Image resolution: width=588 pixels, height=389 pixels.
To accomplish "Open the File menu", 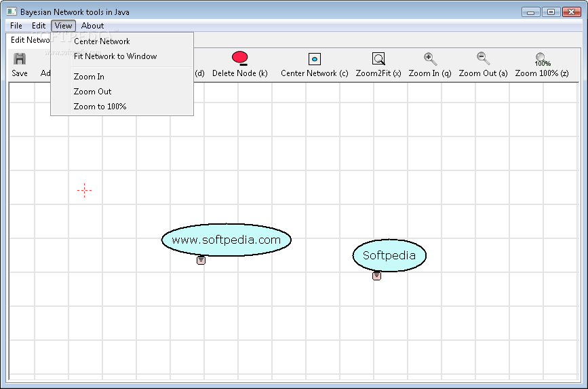I will (x=16, y=26).
